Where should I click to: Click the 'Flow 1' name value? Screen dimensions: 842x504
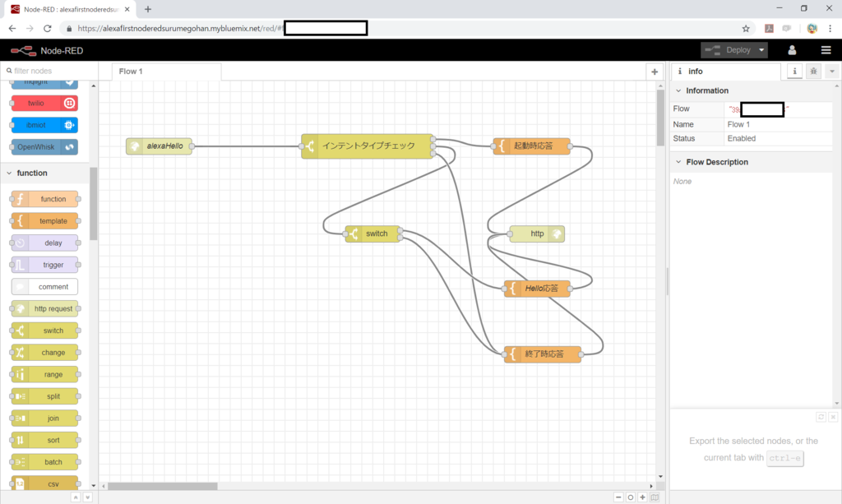point(739,124)
